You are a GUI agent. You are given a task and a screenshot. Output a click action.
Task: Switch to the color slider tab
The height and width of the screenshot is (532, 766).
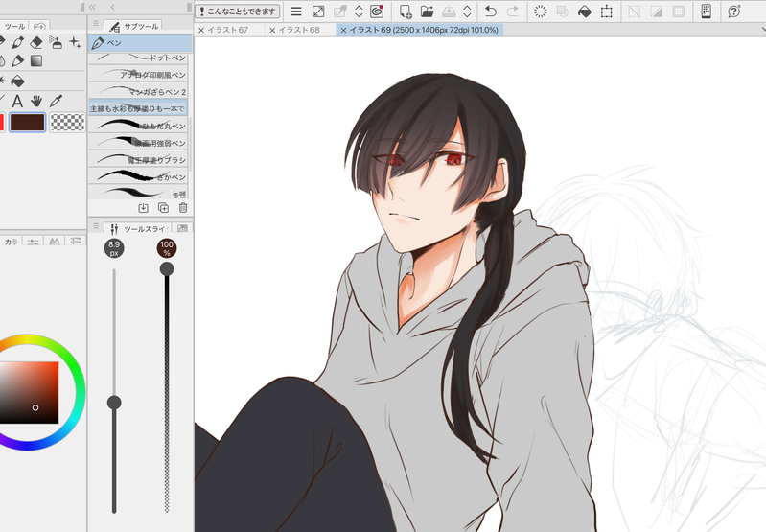tap(34, 242)
